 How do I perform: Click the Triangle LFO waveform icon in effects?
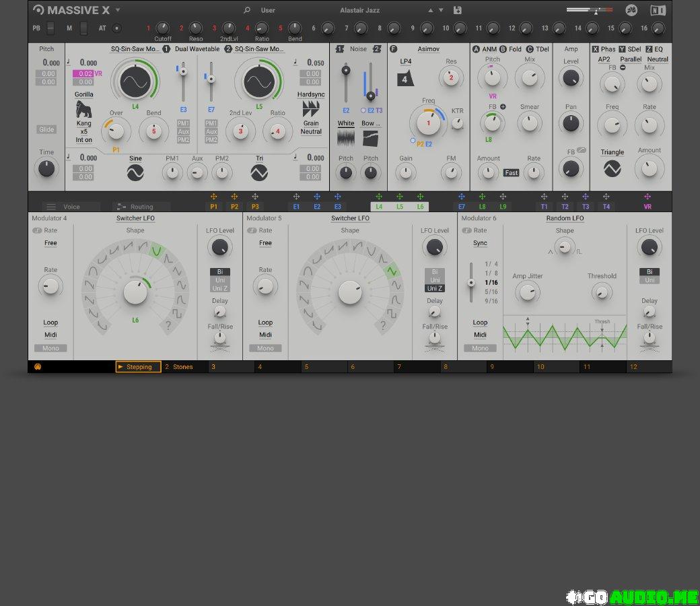tap(612, 169)
